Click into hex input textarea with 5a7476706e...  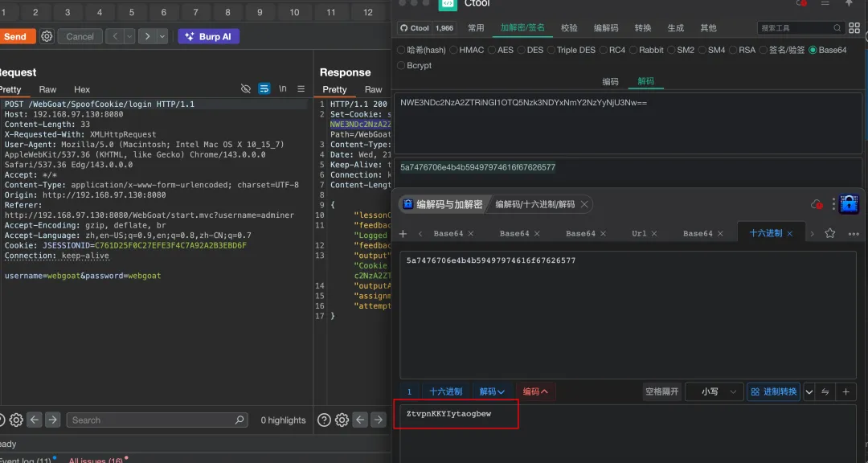coord(628,314)
